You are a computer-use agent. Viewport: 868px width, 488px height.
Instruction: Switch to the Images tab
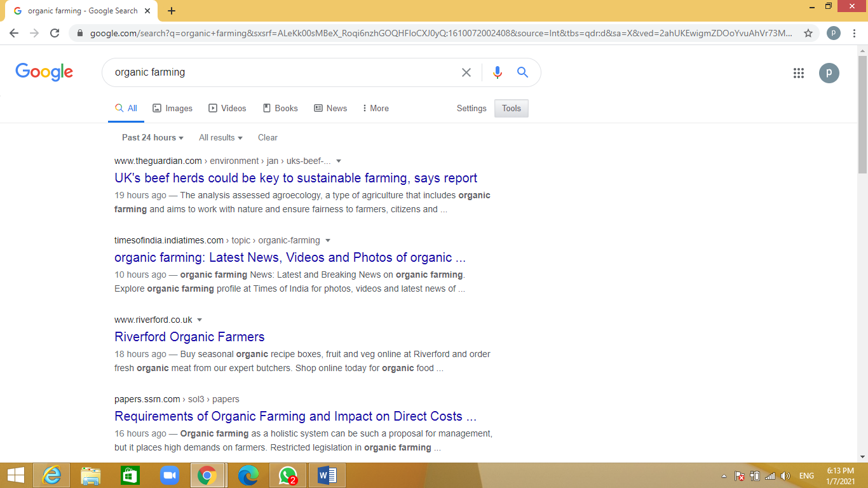pos(172,108)
